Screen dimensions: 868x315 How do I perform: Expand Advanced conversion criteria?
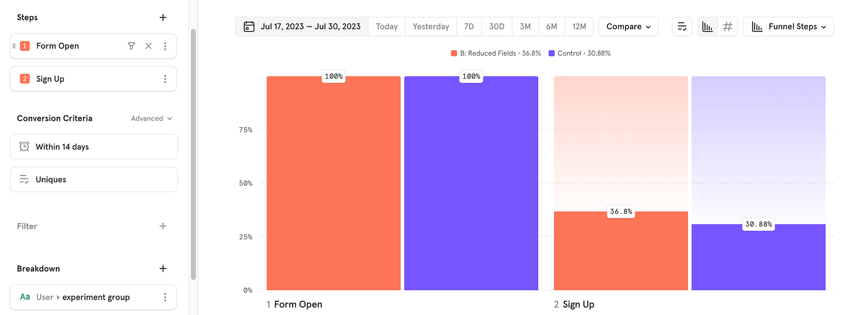[x=151, y=118]
